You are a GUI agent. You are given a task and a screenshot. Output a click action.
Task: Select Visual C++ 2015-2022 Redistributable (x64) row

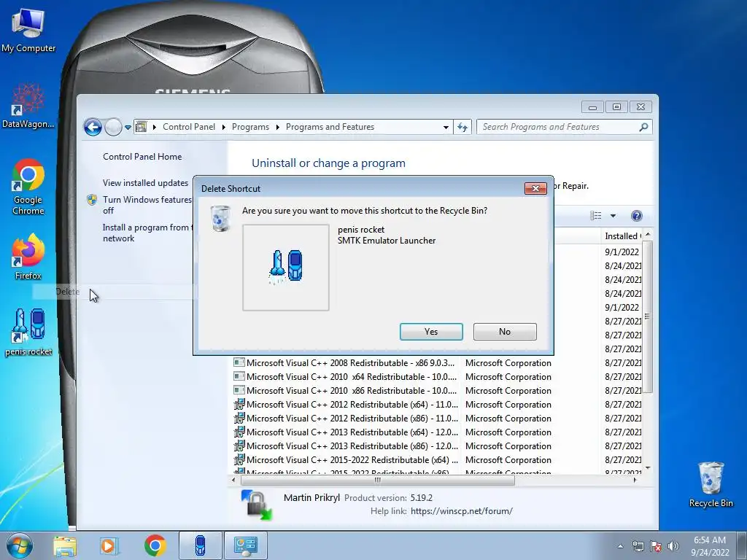pos(436,459)
